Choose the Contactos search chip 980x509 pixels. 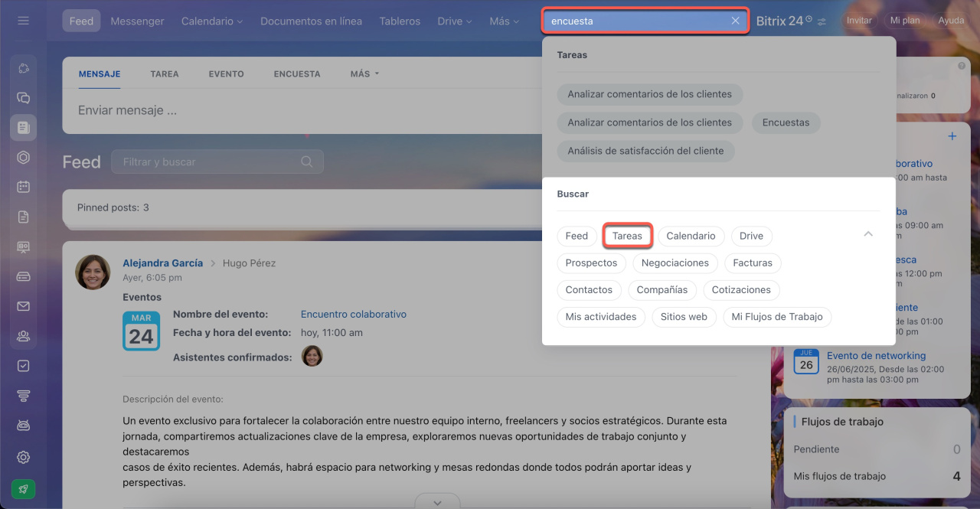[x=589, y=290]
